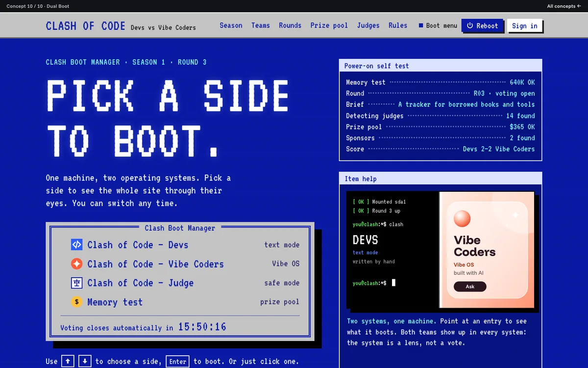The image size is (588, 368).
Task: Click the '$365 OK' prize pool value
Action: point(522,127)
